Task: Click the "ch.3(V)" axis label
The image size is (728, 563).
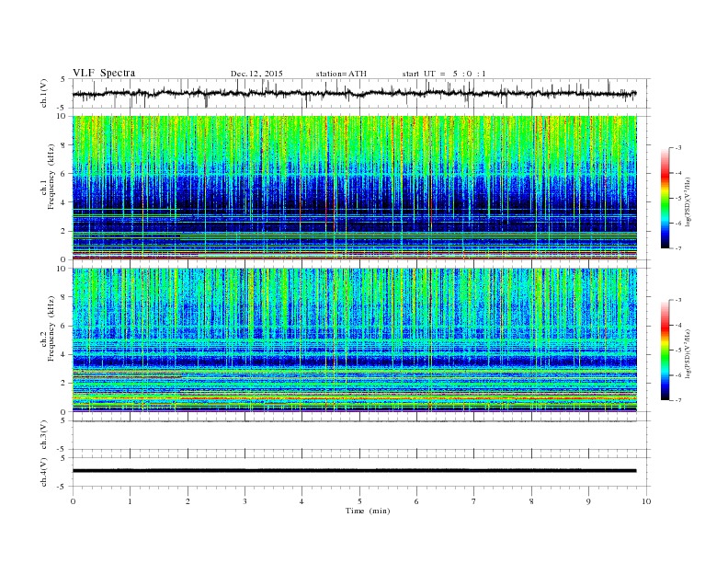Action: (44, 437)
